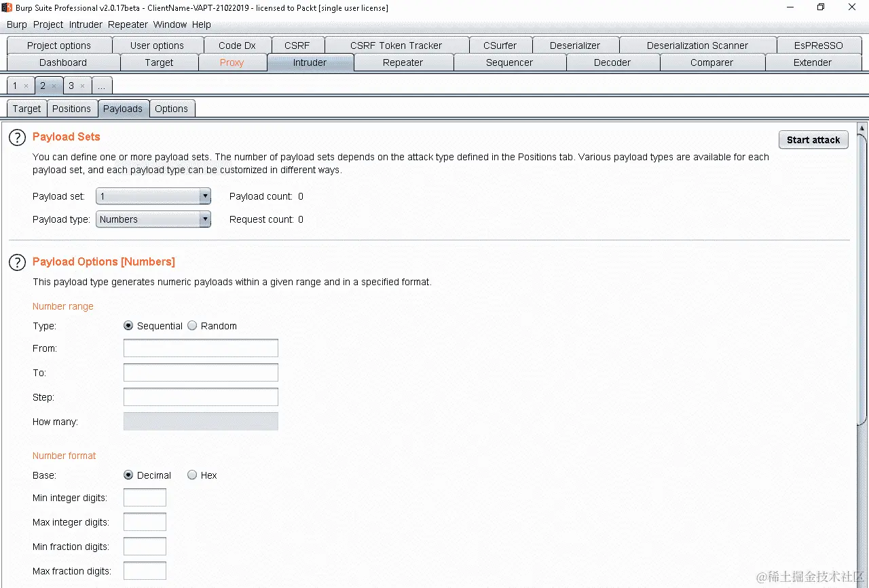
Task: Choose Hex number base
Action: pos(192,475)
